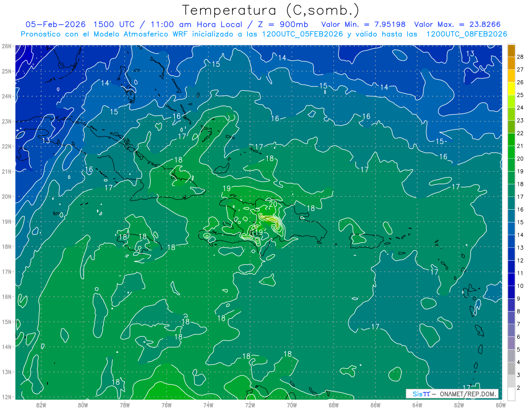532x411 pixels.
Task: Click the color scale label "21"
Action: tap(520, 146)
